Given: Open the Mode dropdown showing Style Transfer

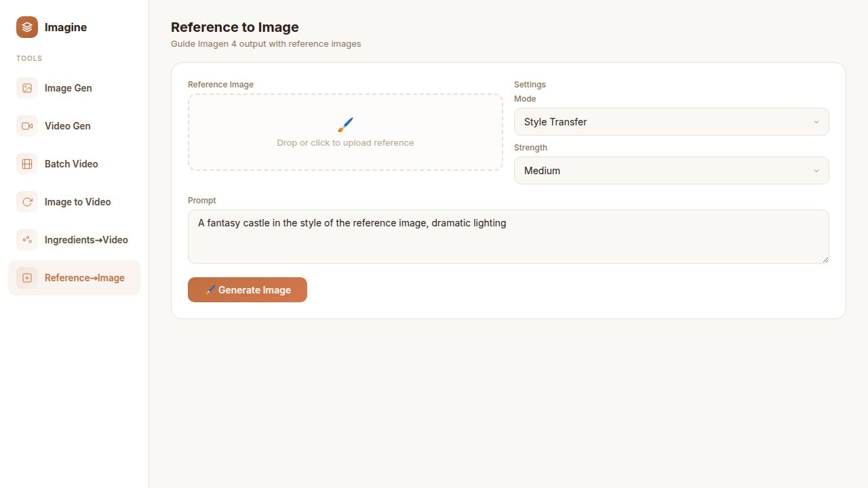Looking at the screenshot, I should [671, 121].
